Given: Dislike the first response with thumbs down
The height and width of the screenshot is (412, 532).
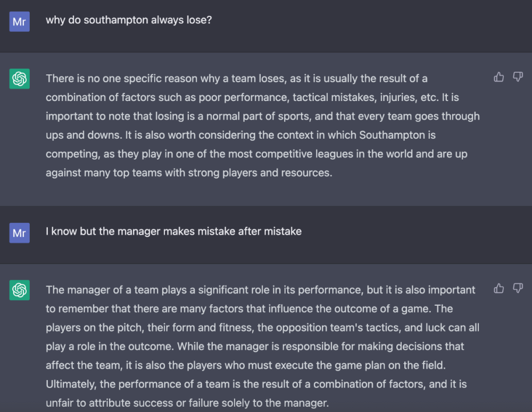Looking at the screenshot, I should coord(518,78).
